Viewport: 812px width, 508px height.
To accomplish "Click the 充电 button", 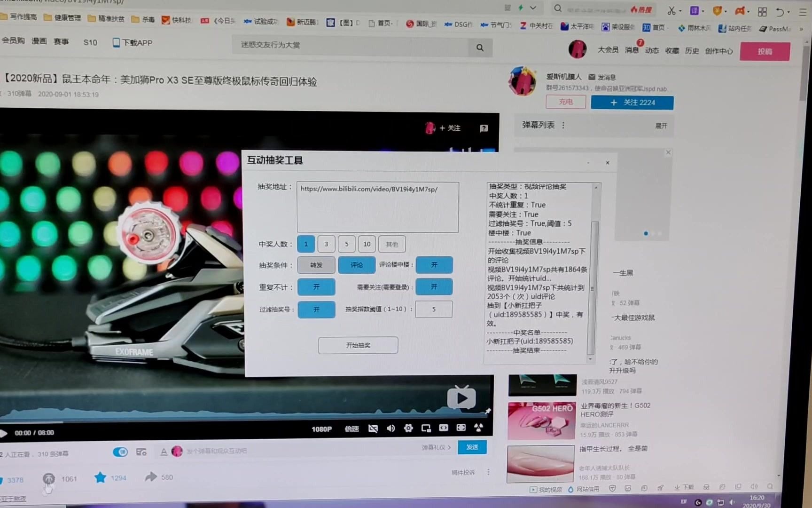I will pyautogui.click(x=566, y=102).
